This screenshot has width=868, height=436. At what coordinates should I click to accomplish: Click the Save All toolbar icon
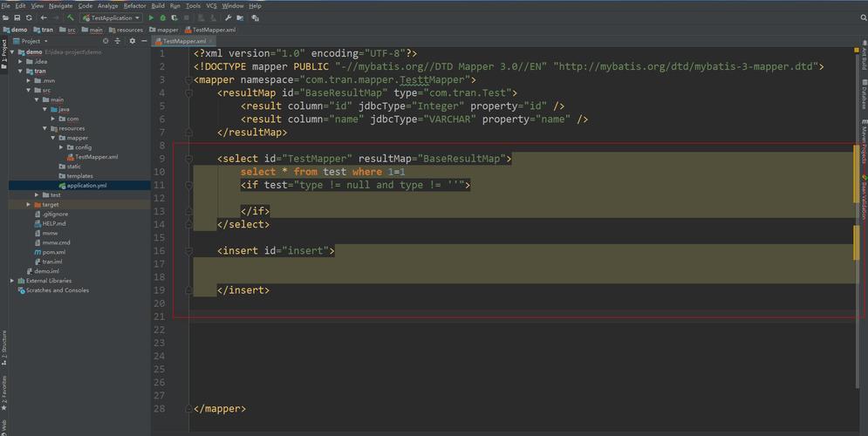coord(17,17)
